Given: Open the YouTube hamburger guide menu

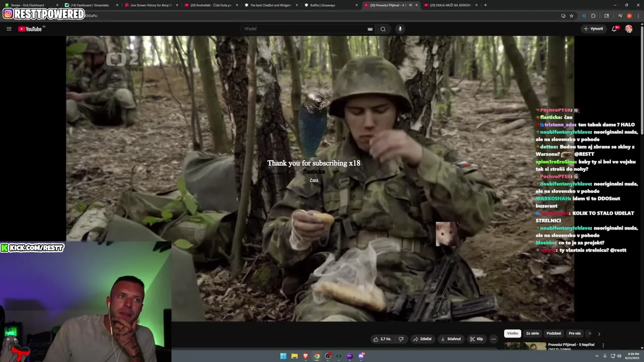Looking at the screenshot, I should 9,29.
